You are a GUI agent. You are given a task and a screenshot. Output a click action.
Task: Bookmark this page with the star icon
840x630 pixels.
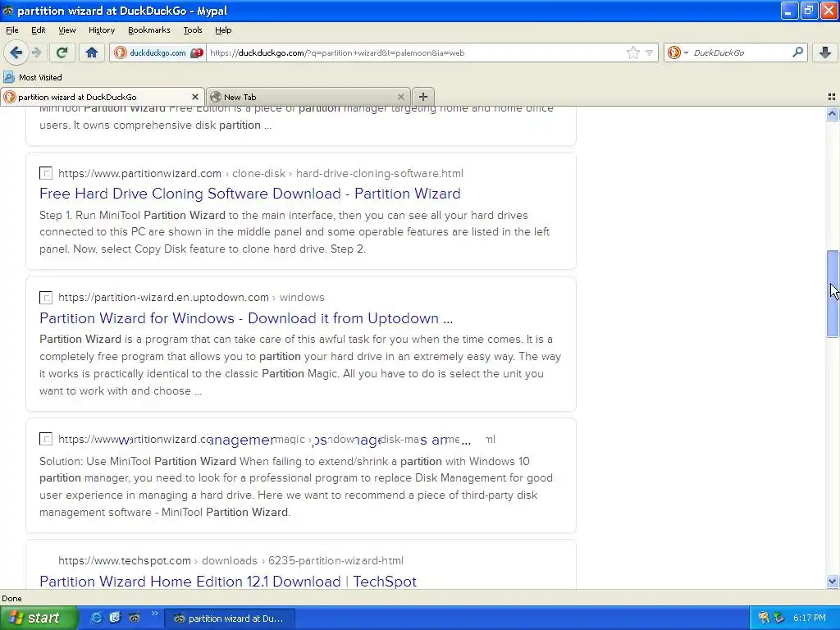point(632,52)
